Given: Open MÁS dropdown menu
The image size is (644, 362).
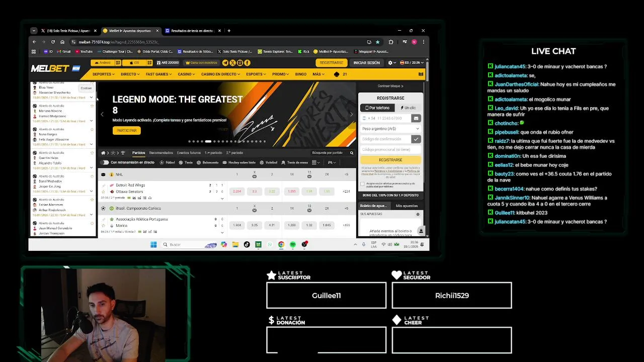Looking at the screenshot, I should 318,74.
